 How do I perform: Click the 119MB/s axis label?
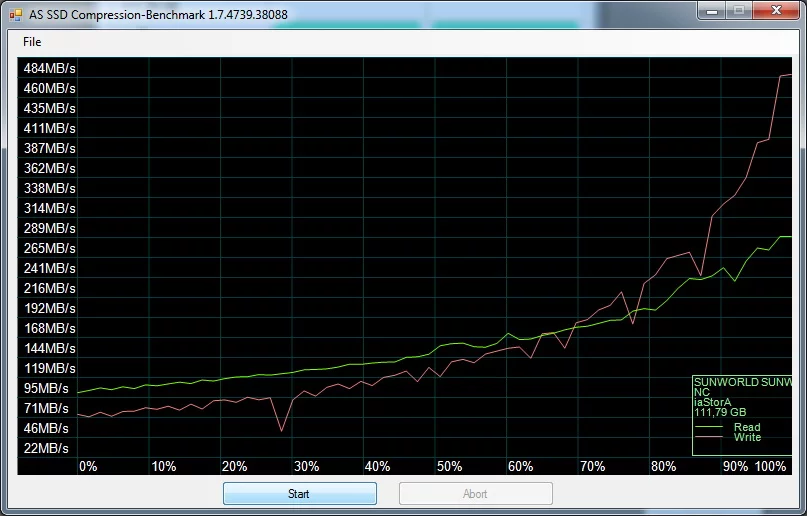coord(49,368)
